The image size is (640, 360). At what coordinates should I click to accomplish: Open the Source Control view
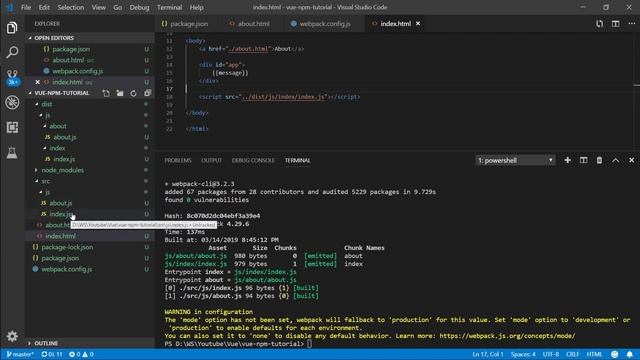click(12, 77)
